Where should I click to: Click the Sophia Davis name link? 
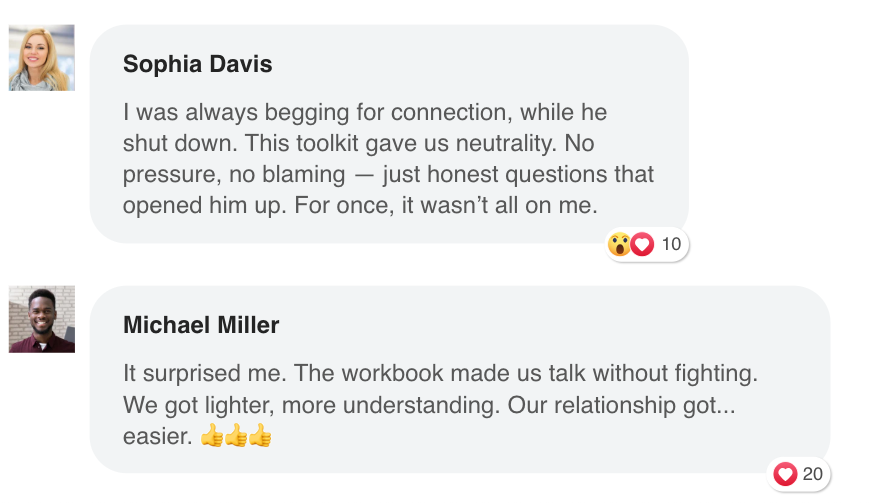(197, 64)
